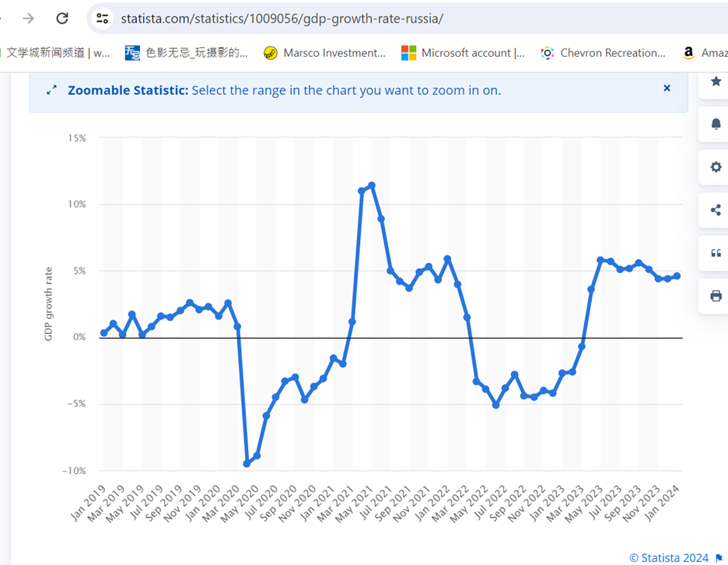The image size is (728, 565).
Task: Click the bell notification alert icon
Action: click(716, 125)
